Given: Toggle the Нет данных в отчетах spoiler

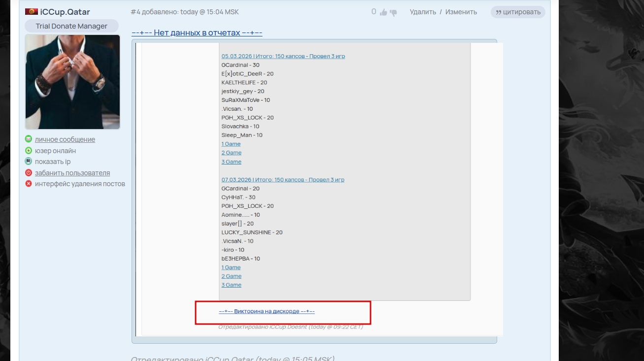Looking at the screenshot, I should pos(197,33).
